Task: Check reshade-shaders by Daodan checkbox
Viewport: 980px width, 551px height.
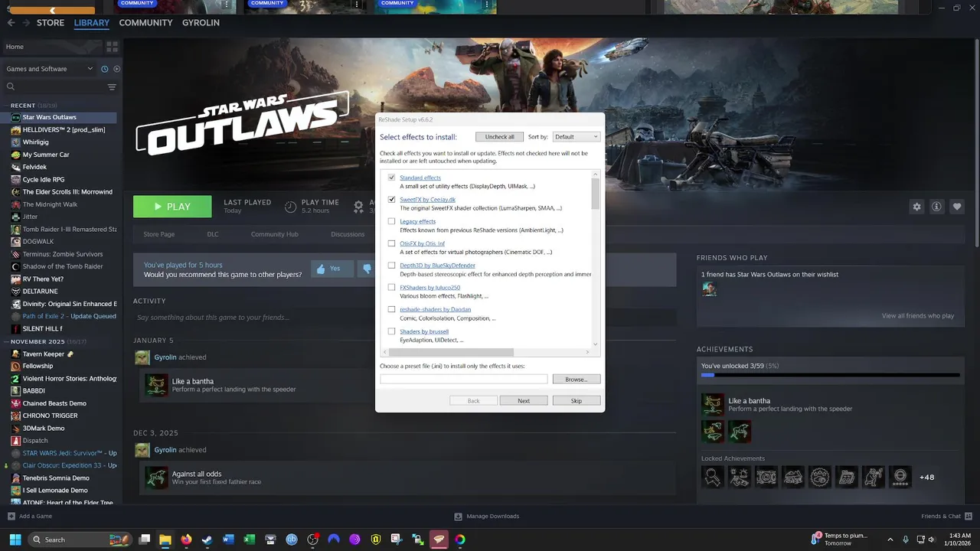Action: pos(391,309)
